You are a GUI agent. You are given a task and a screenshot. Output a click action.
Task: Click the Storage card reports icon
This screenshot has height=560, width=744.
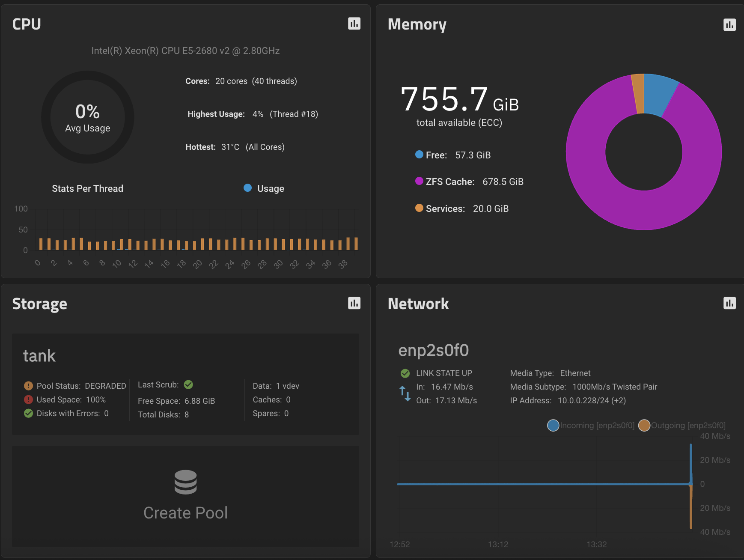(354, 303)
